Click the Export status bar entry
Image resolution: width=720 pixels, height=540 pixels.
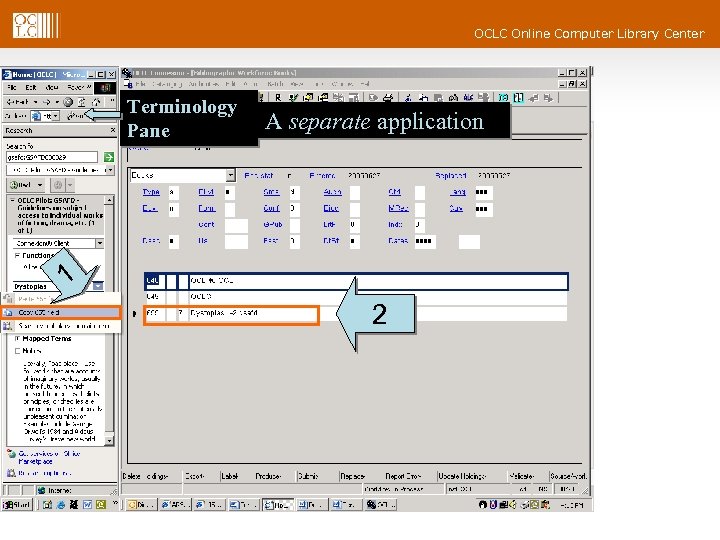tap(195, 476)
